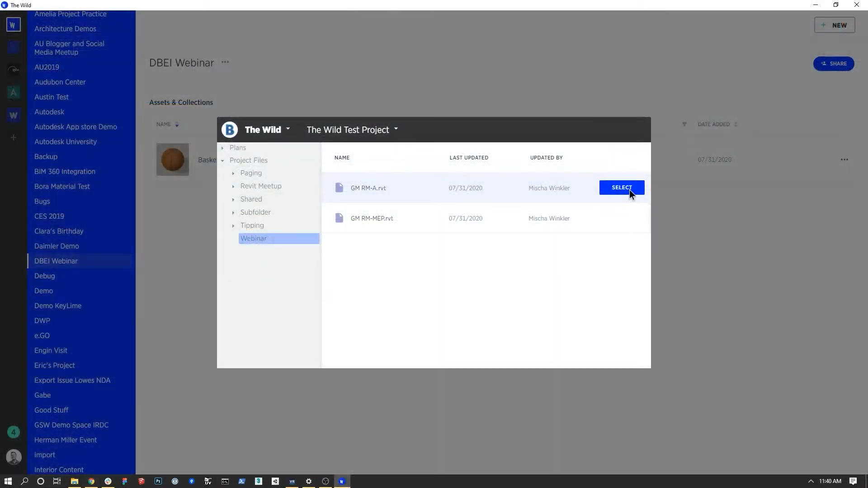
Task: Click the Share button
Action: 833,64
